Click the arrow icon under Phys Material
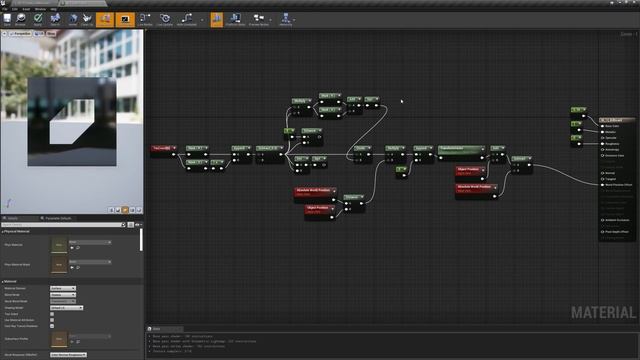The image size is (640, 360). (x=72, y=248)
